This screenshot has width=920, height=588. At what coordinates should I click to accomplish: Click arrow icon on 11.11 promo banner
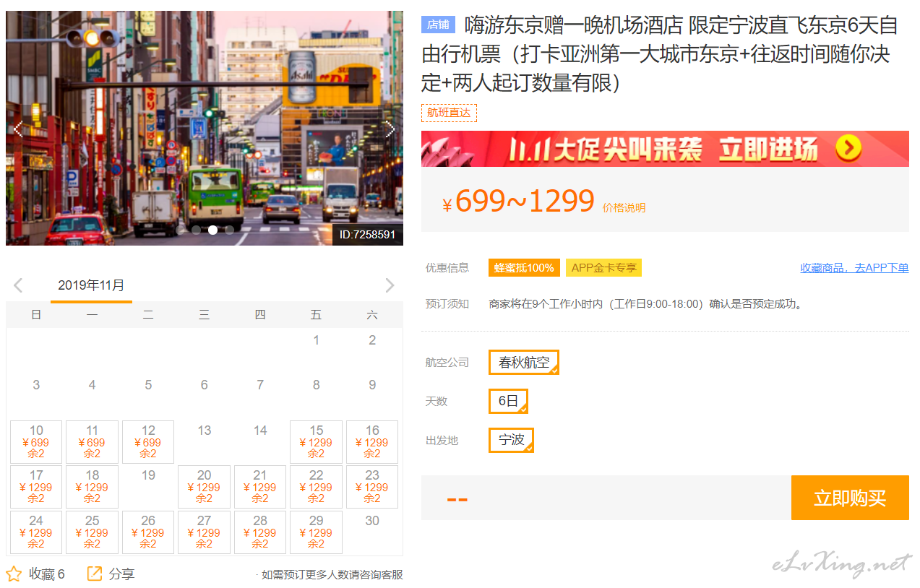point(848,148)
